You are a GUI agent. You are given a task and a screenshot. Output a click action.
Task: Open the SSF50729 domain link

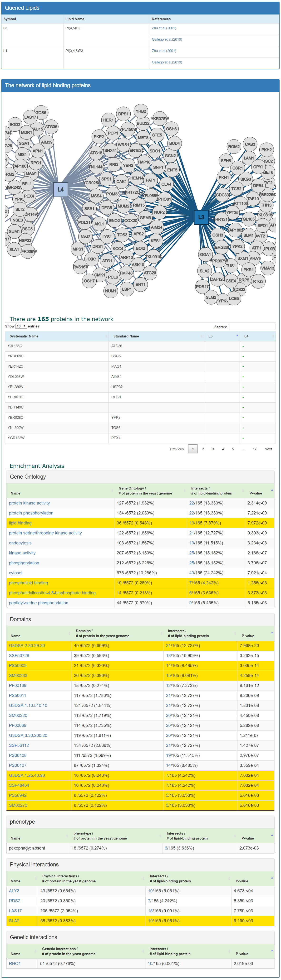tap(19, 655)
